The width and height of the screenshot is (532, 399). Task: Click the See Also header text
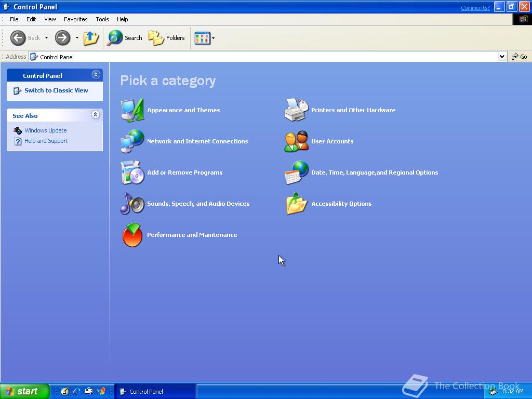(x=25, y=116)
